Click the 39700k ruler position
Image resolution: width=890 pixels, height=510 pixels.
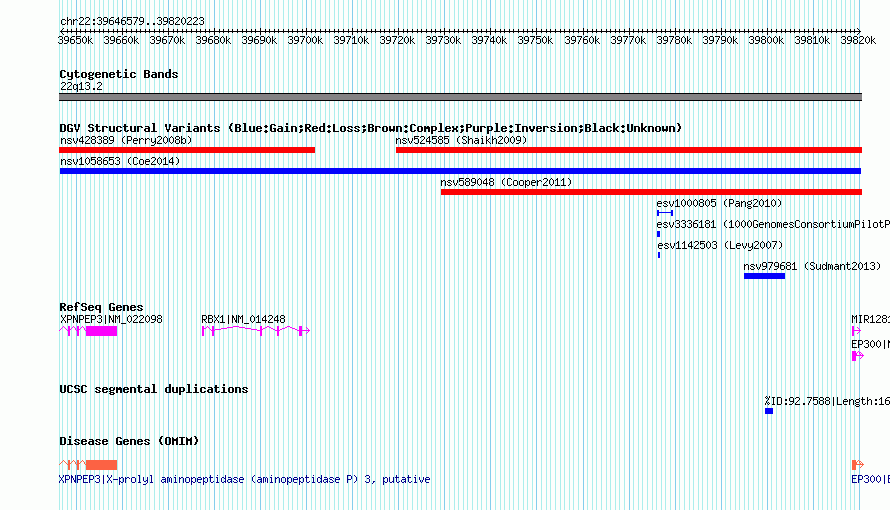pyautogui.click(x=305, y=40)
